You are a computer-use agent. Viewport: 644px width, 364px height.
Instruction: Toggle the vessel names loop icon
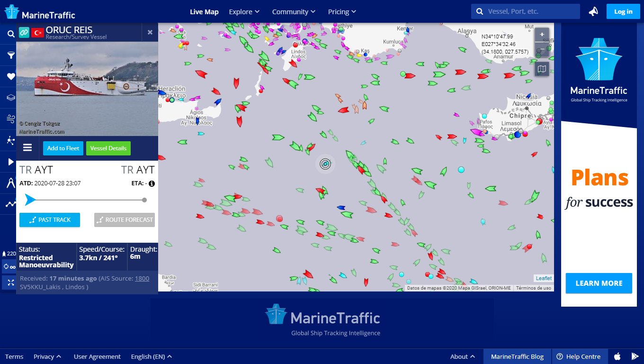click(9, 267)
